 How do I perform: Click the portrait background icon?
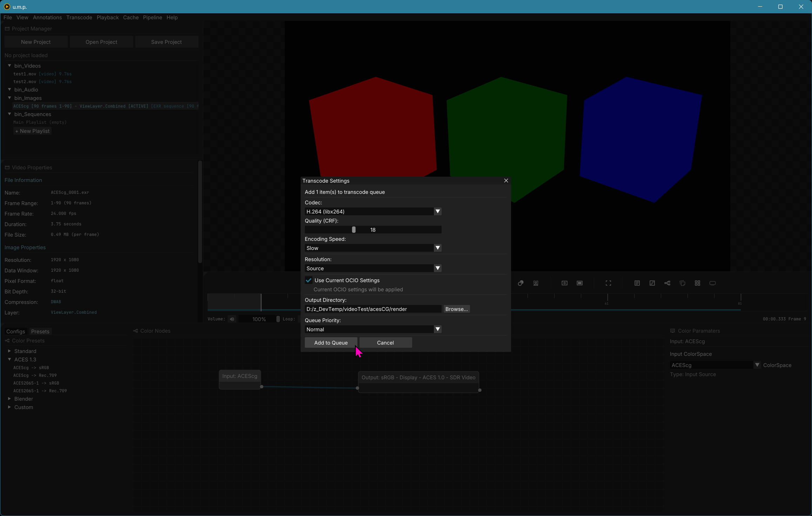point(536,283)
